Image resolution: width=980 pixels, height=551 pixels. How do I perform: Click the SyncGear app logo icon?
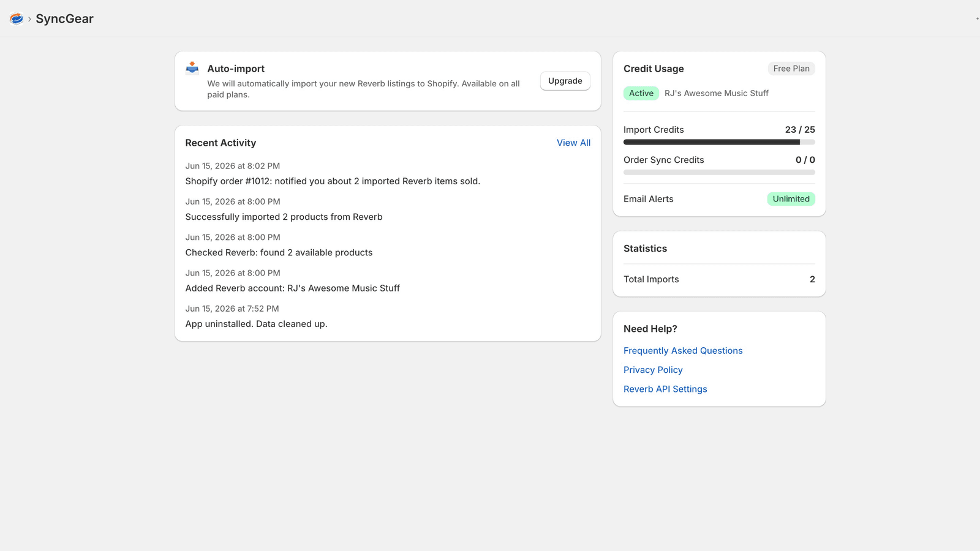17,19
